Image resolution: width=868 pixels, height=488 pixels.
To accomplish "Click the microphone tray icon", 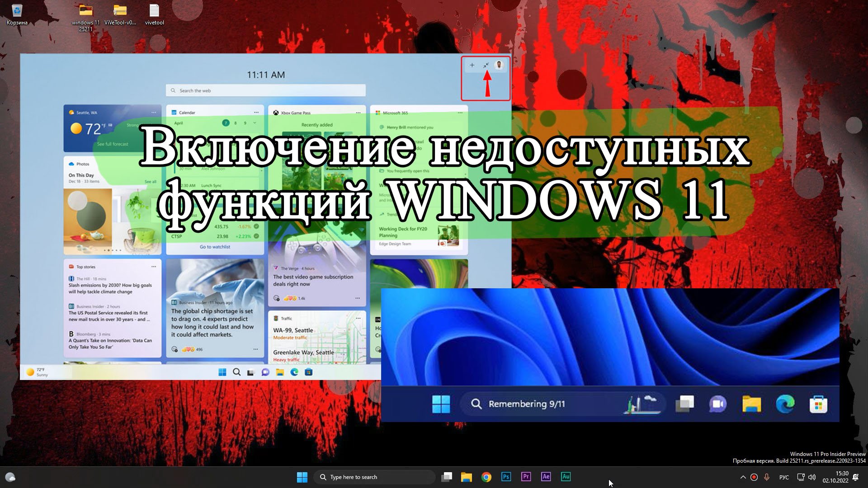I will pyautogui.click(x=767, y=477).
